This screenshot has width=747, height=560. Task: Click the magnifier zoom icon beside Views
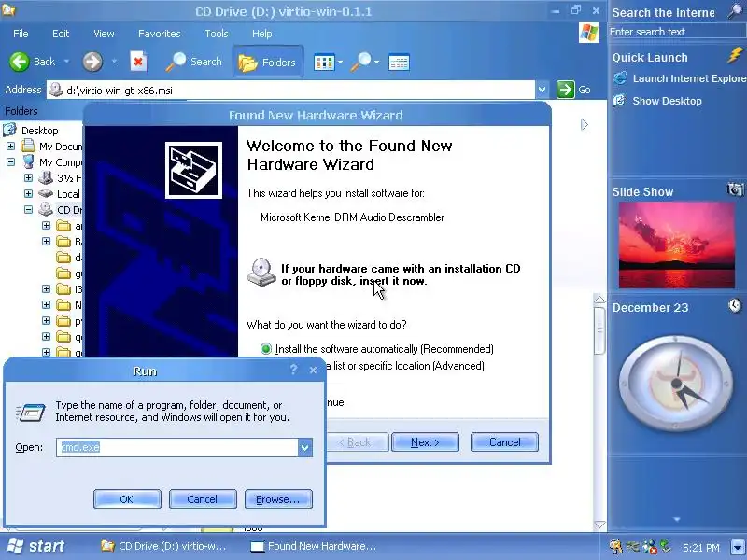click(361, 62)
